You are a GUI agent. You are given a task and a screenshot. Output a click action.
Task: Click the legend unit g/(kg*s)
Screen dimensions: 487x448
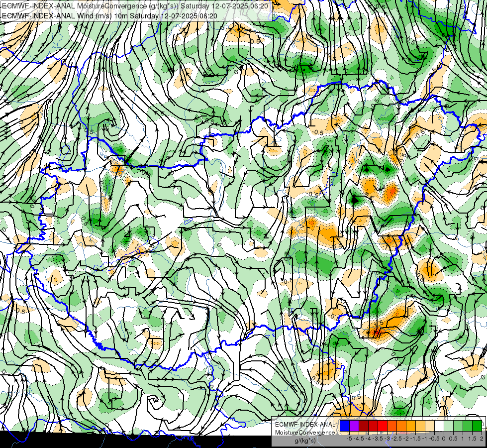pos(305,441)
